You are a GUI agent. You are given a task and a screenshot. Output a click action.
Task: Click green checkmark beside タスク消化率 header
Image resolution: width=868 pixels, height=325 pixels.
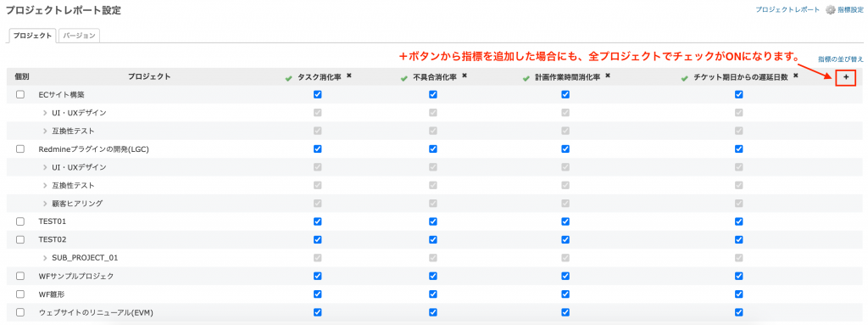(x=288, y=79)
